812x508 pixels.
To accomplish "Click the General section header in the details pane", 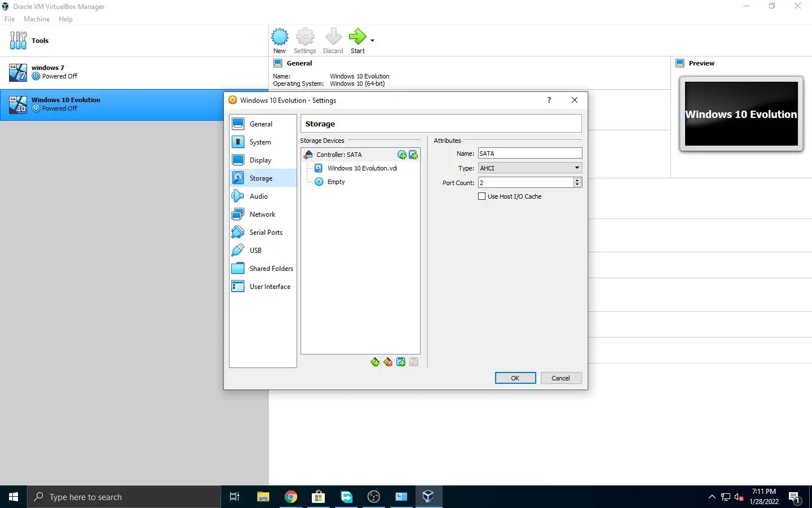I will (299, 63).
